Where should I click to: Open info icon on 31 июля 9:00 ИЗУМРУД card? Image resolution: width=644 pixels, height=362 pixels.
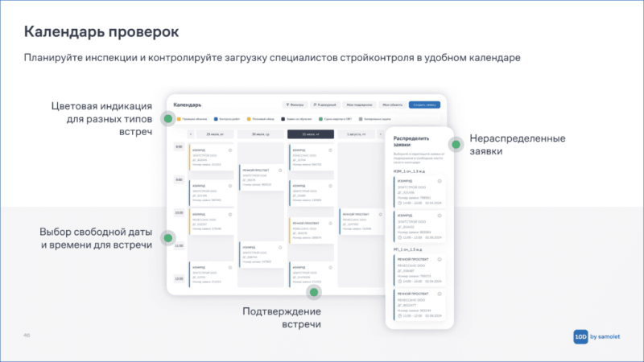pos(330,186)
